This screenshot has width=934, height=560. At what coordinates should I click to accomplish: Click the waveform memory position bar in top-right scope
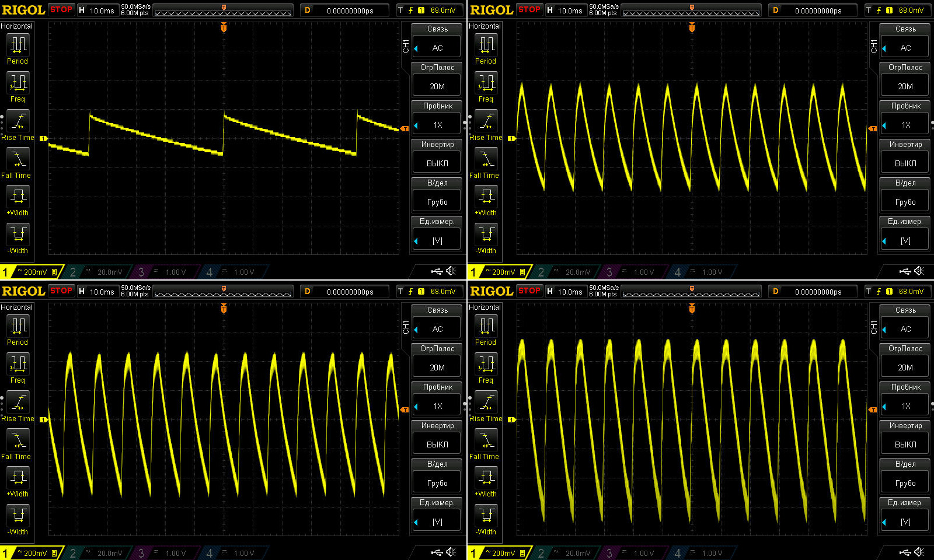click(691, 11)
